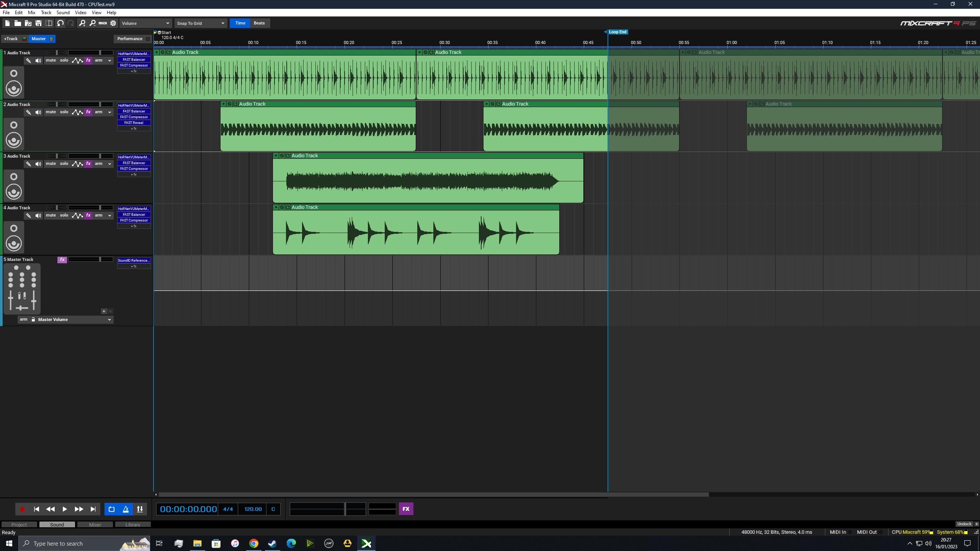The height and width of the screenshot is (551, 980).
Task: Toggle loop mode in the transport
Action: click(111, 509)
